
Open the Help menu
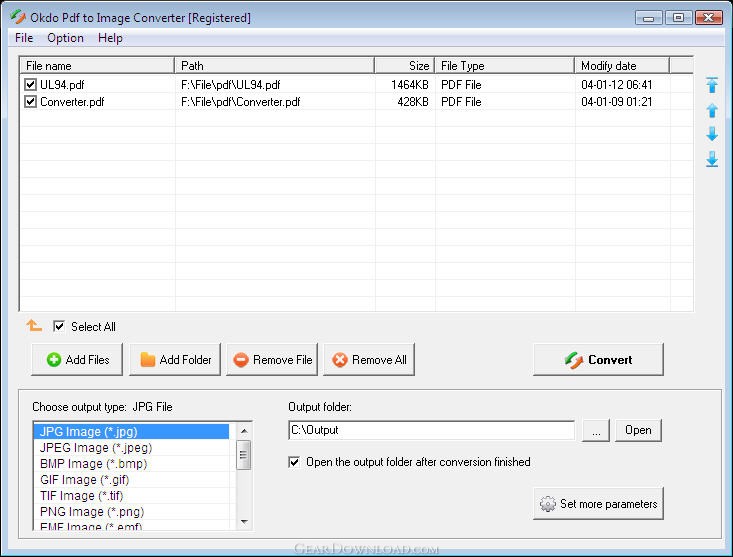[110, 38]
